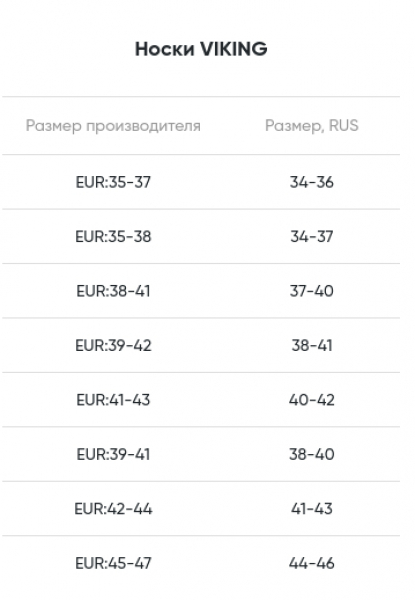Screen dimensions: 415x600
Task: Click the 34-37 size value
Action: point(312,236)
